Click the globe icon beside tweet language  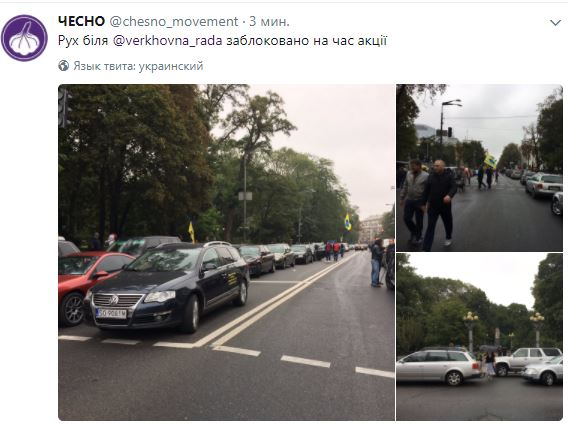63,66
